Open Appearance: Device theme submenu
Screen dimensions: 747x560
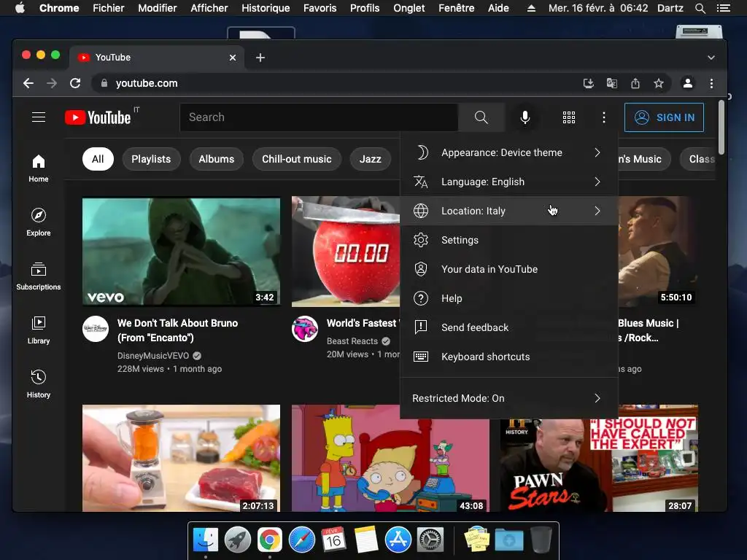click(x=508, y=152)
